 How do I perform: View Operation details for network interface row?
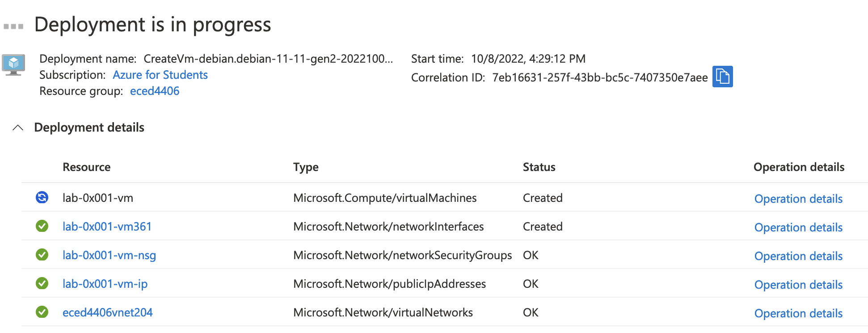(798, 227)
